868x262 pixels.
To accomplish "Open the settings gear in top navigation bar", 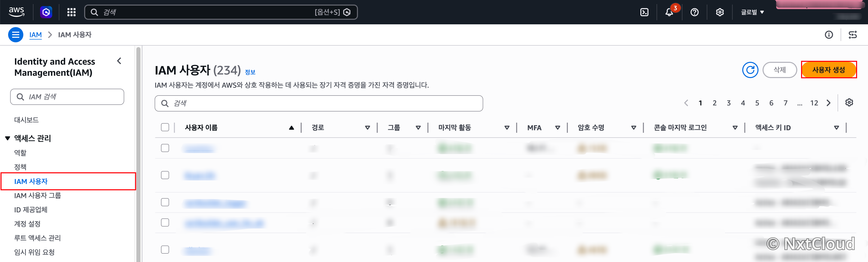I will [x=720, y=12].
